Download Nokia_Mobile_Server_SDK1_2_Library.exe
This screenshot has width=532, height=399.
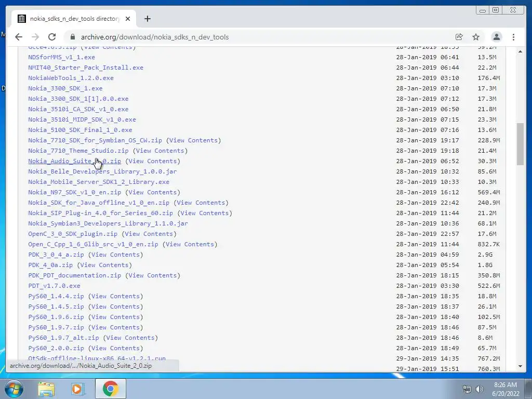[x=99, y=182]
